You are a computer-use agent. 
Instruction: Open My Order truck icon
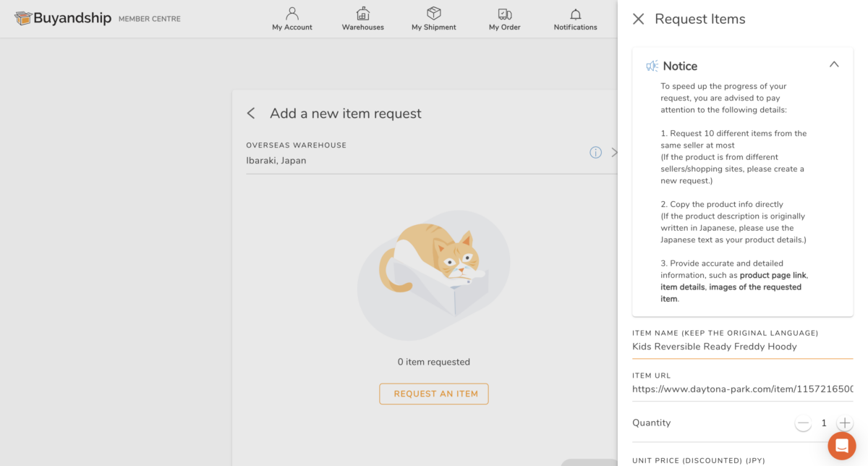coord(505,14)
